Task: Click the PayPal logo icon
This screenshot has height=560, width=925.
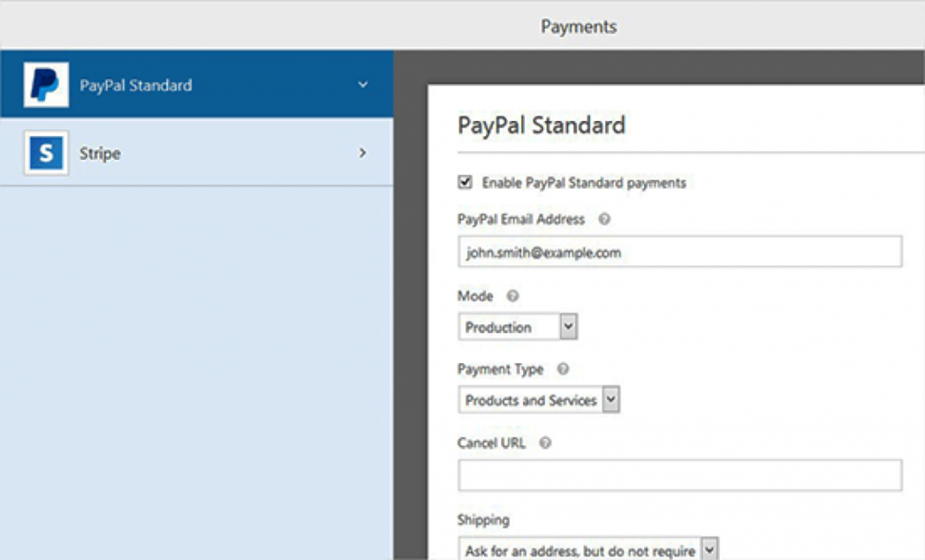Action: 46,84
